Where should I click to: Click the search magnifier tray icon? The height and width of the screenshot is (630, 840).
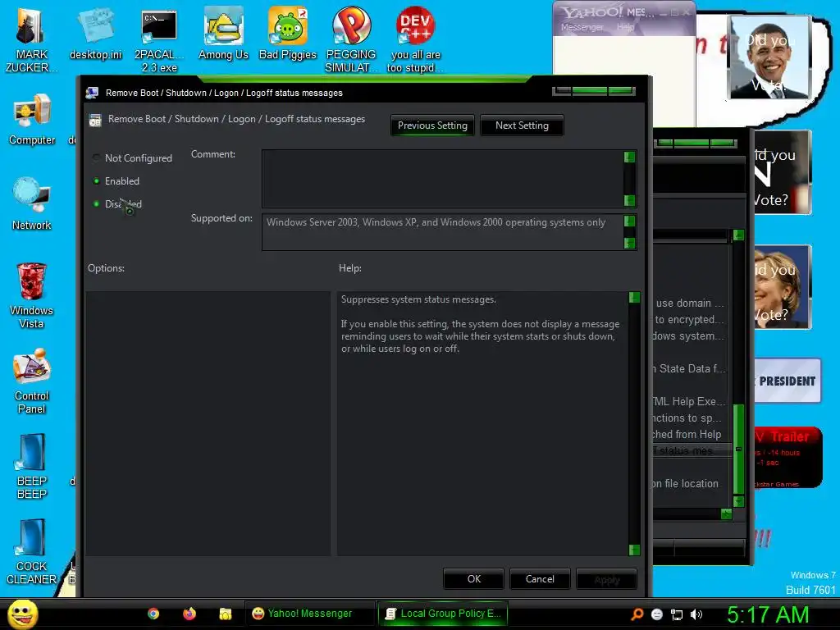[x=637, y=614]
